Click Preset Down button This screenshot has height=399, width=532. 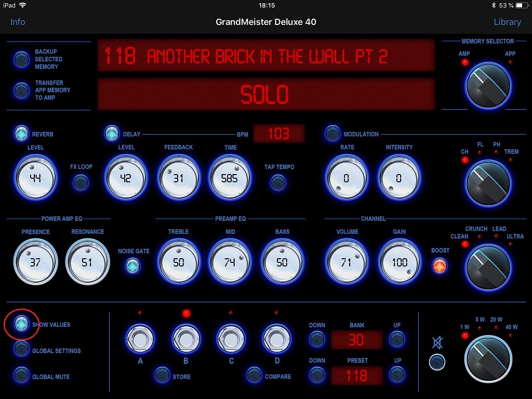click(x=317, y=375)
